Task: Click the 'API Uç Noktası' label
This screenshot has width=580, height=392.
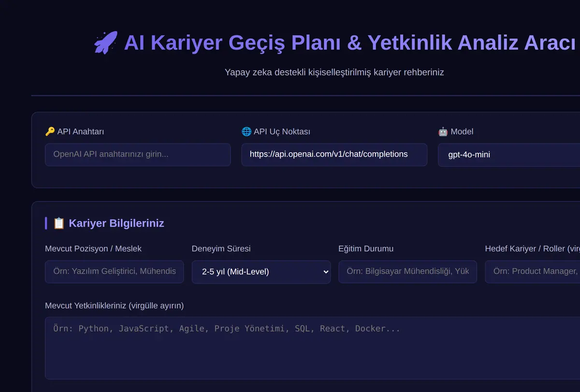Action: 282,131
